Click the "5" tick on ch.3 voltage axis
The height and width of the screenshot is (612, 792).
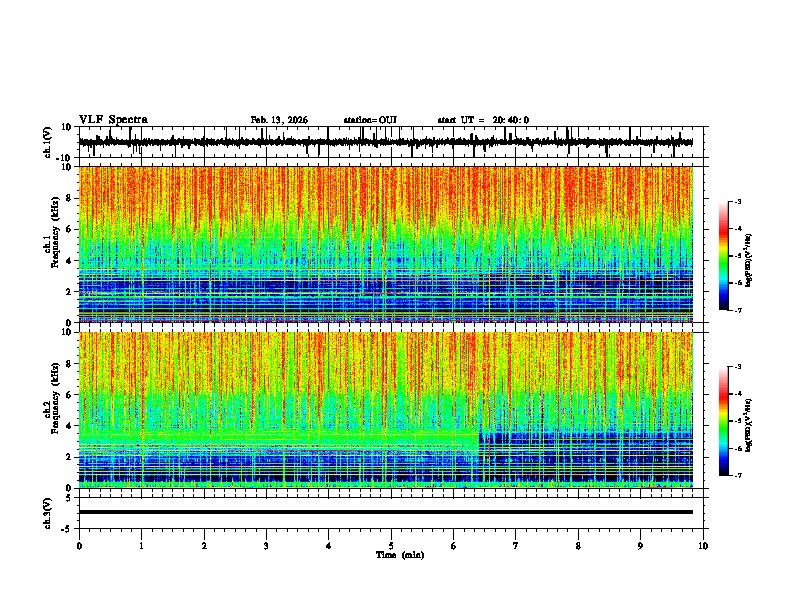point(69,498)
